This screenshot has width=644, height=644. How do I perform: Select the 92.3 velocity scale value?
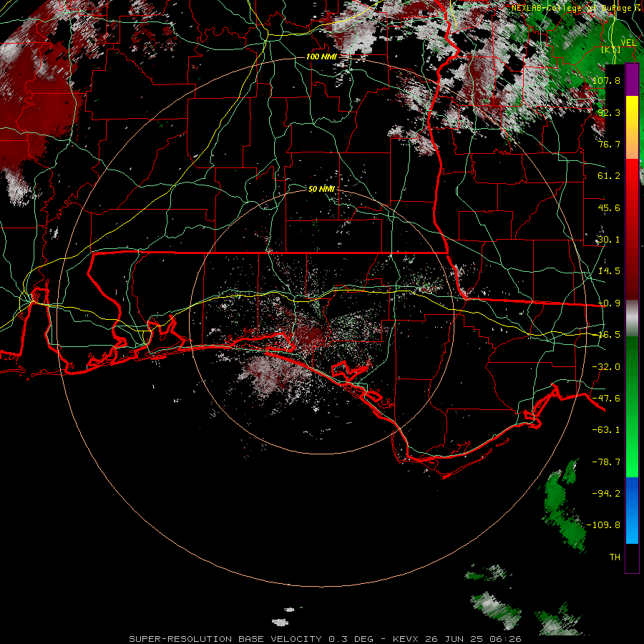point(609,112)
